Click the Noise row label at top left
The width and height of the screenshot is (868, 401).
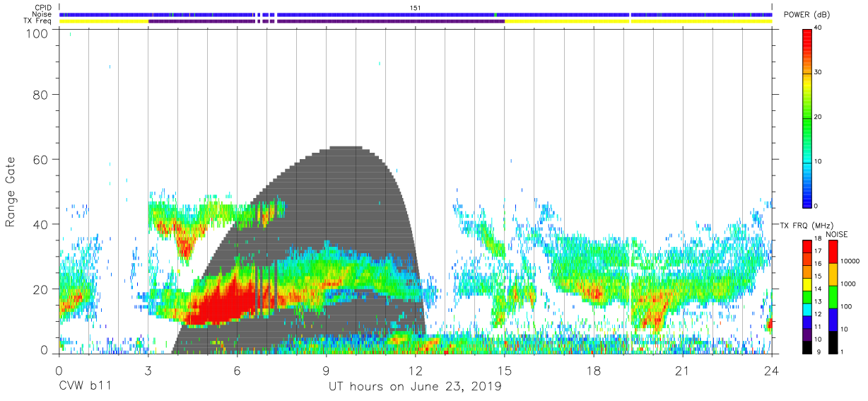(42, 14)
